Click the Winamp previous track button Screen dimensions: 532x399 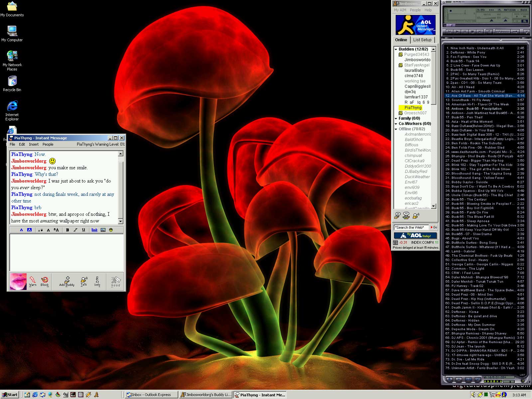(x=449, y=32)
